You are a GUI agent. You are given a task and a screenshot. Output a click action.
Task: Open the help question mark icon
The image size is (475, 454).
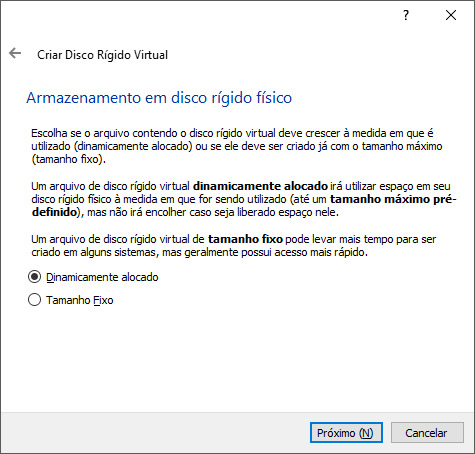point(406,15)
